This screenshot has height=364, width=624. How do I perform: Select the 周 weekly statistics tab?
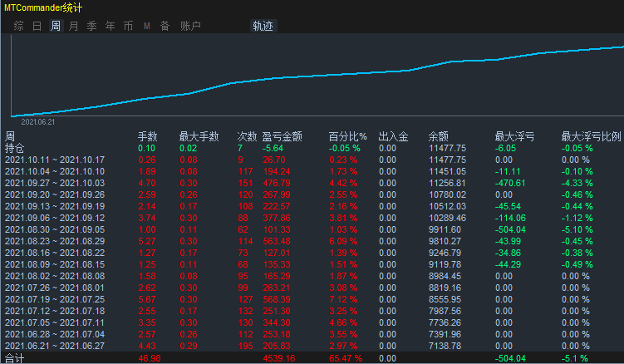[56, 26]
